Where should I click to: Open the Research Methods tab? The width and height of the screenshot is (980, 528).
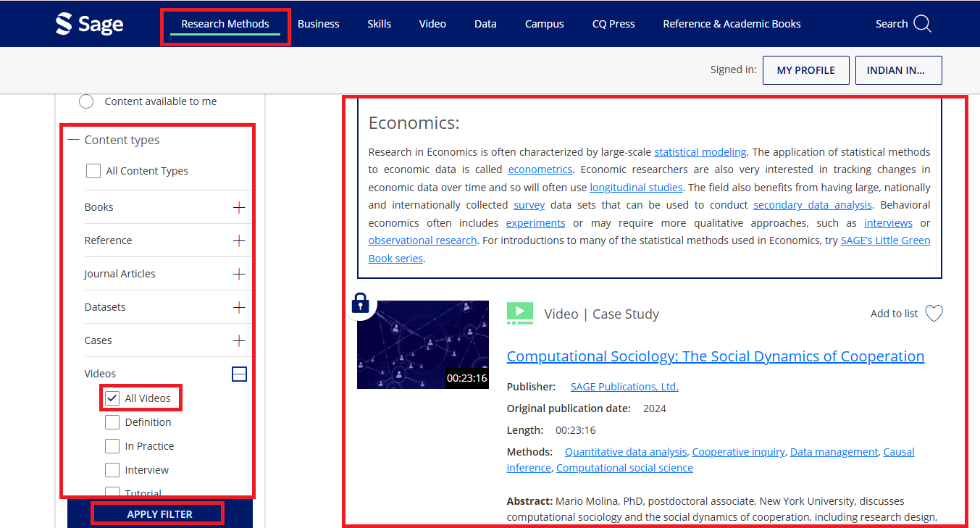tap(225, 24)
